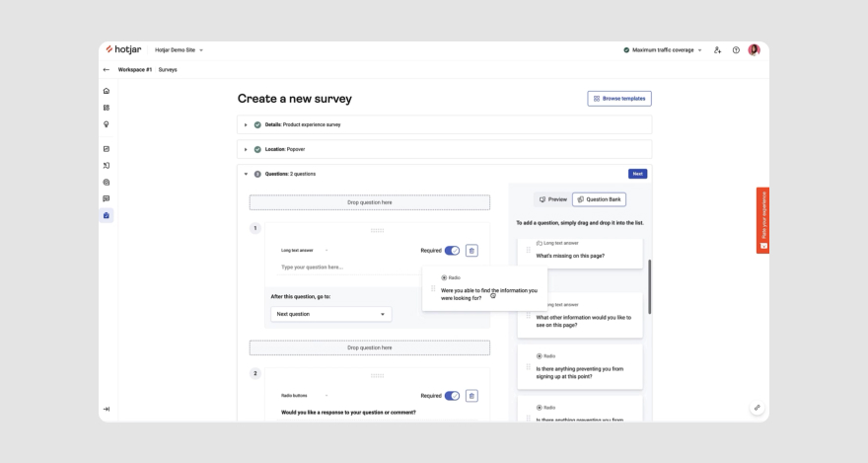This screenshot has height=463, width=868.
Task: Click drag handle of 'signing up at this point?' card
Action: (x=528, y=366)
